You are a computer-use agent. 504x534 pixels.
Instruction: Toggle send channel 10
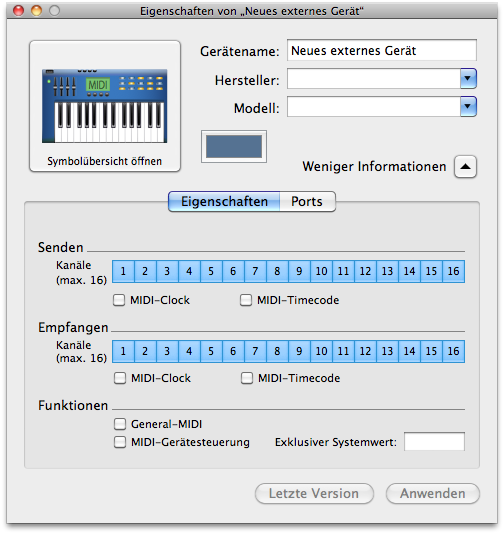coord(321,271)
